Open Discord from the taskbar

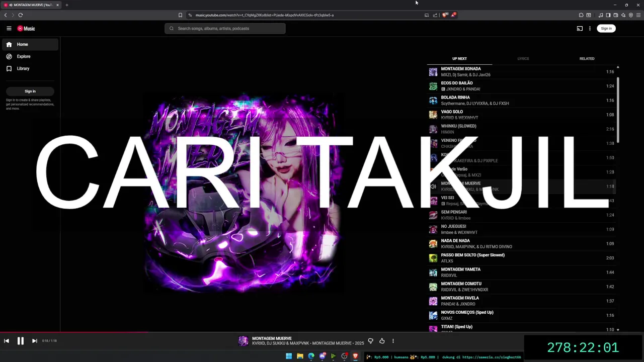[x=323, y=356]
